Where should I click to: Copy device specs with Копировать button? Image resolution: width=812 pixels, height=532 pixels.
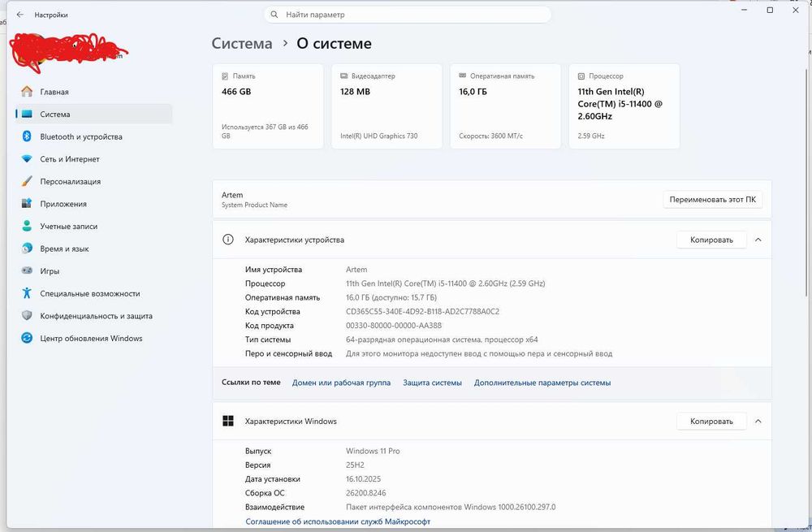pyautogui.click(x=711, y=240)
